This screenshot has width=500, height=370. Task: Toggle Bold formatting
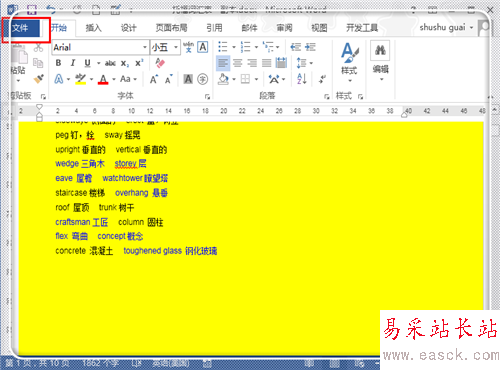pyautogui.click(x=58, y=63)
